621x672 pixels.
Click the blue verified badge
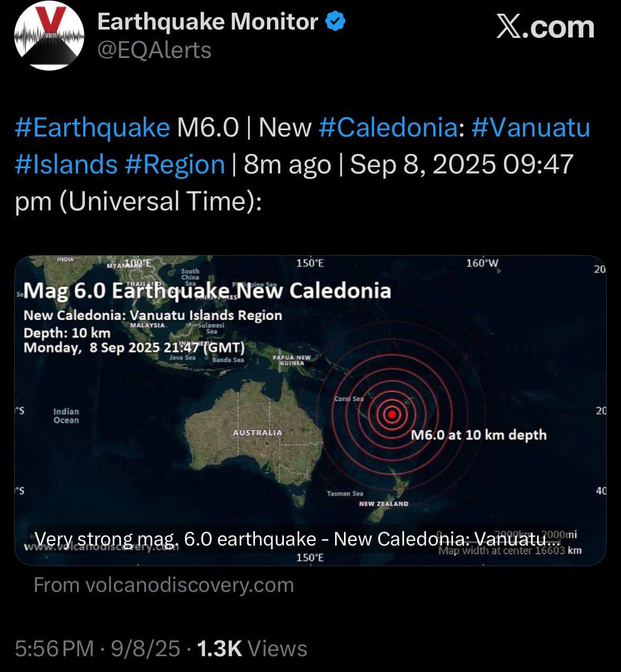click(x=336, y=22)
